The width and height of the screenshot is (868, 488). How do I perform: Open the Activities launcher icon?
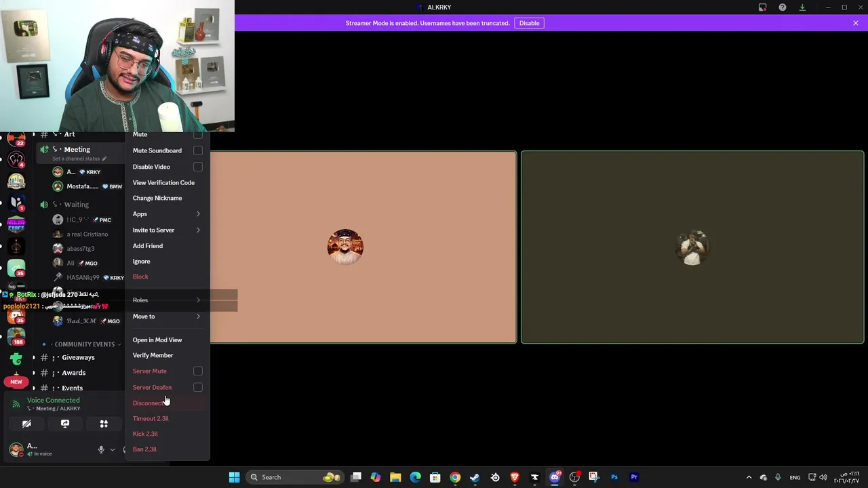coord(104,424)
